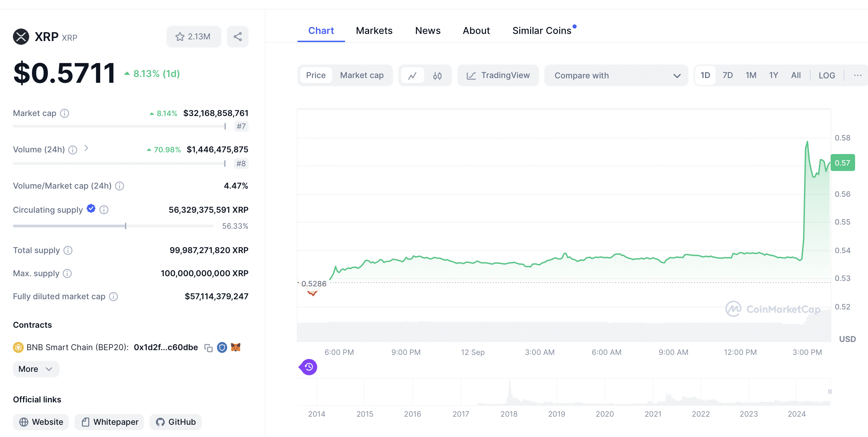Switch to line chart view

pyautogui.click(x=412, y=75)
